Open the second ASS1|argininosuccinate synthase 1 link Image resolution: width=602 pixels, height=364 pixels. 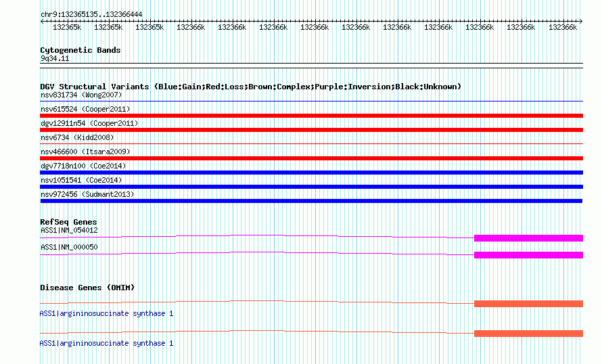coord(106,343)
